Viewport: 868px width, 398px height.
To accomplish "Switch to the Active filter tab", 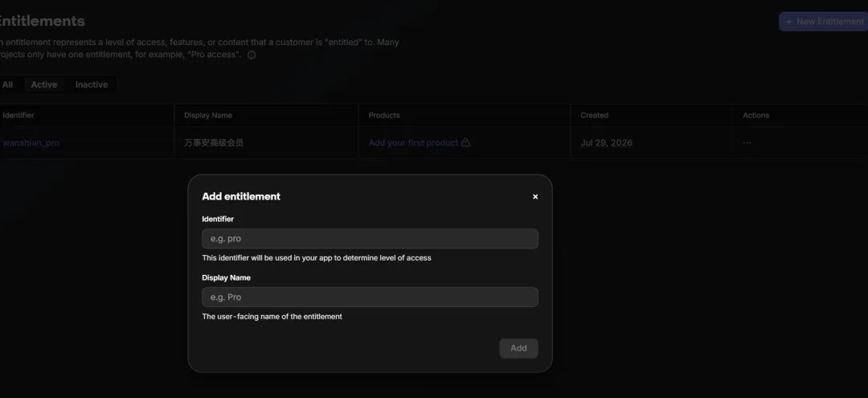I will click(43, 84).
